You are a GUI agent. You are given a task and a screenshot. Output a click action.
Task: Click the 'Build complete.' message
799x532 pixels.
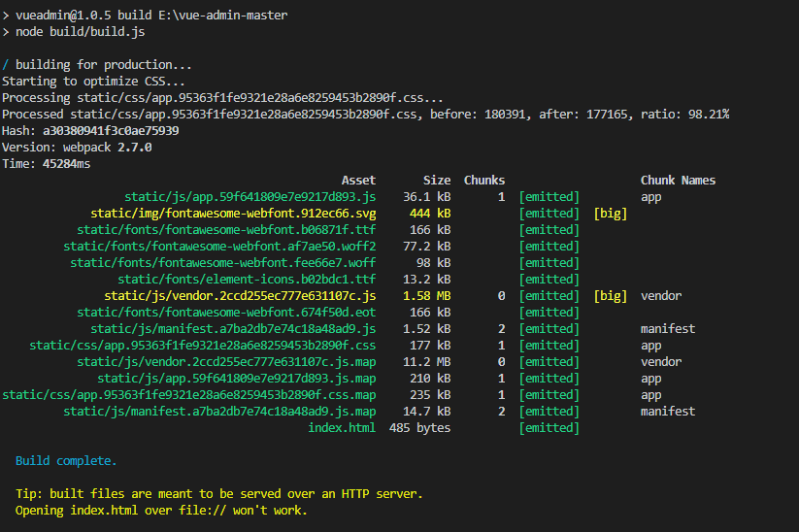pyautogui.click(x=66, y=461)
